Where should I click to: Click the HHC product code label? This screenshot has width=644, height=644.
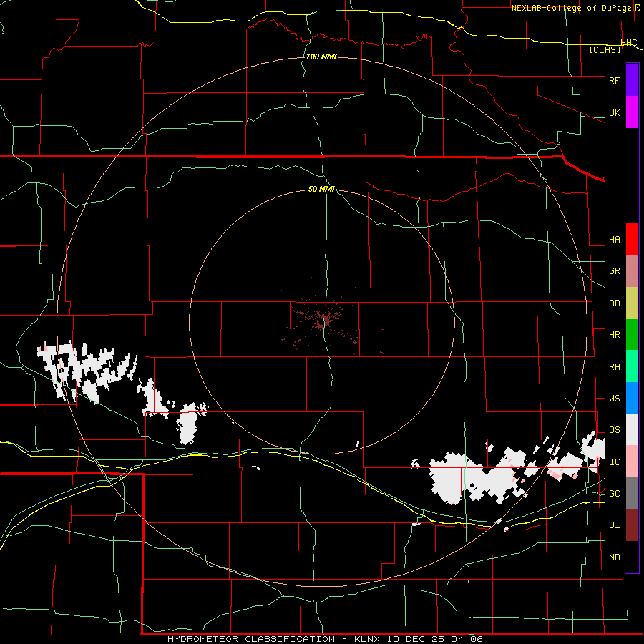pos(629,43)
